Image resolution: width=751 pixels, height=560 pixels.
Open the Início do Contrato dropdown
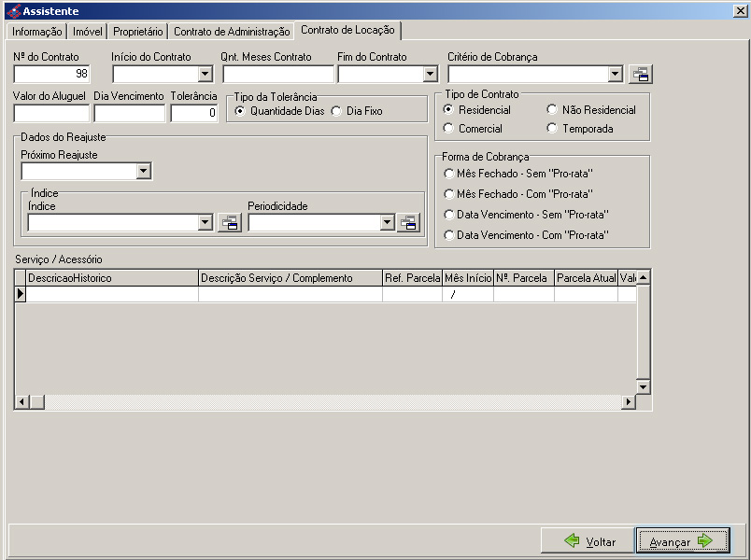point(205,75)
